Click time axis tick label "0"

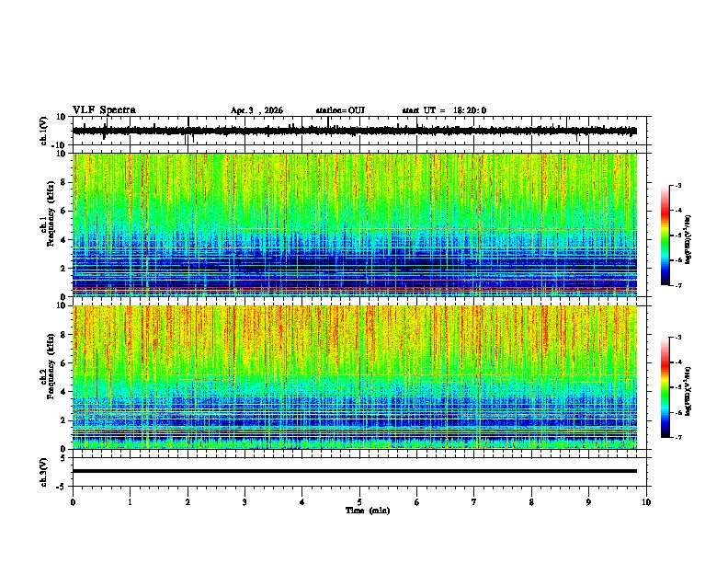pyautogui.click(x=73, y=502)
